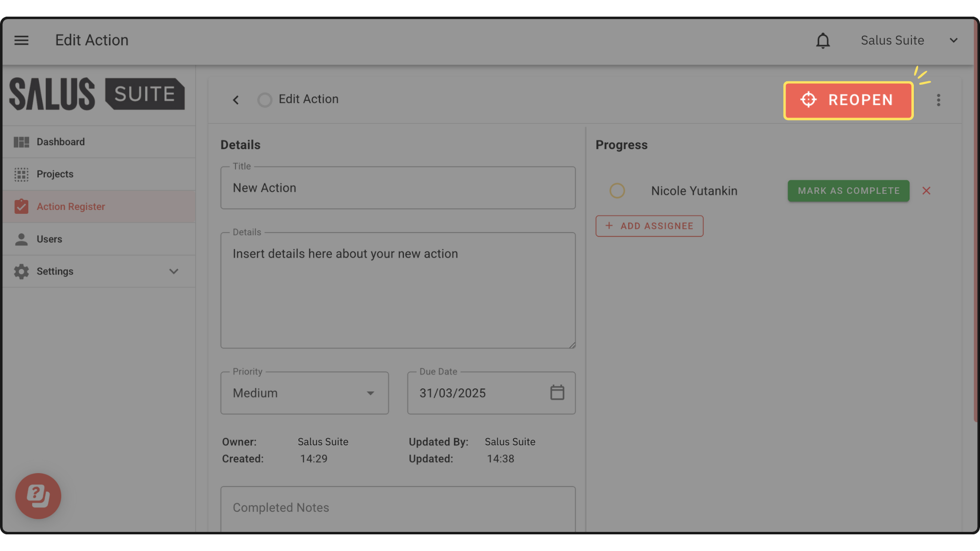Click the Mark as Complete button
The height and width of the screenshot is (551, 980).
(848, 191)
